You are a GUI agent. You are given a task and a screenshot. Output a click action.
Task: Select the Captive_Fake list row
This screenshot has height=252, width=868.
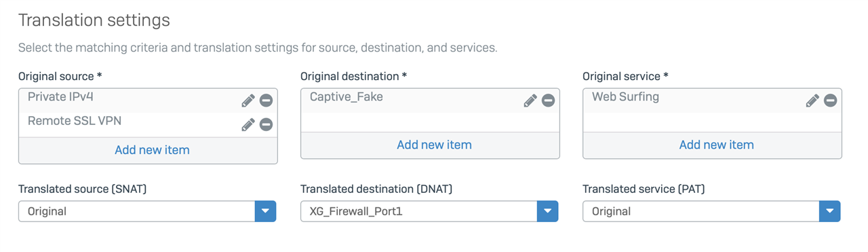click(x=430, y=101)
